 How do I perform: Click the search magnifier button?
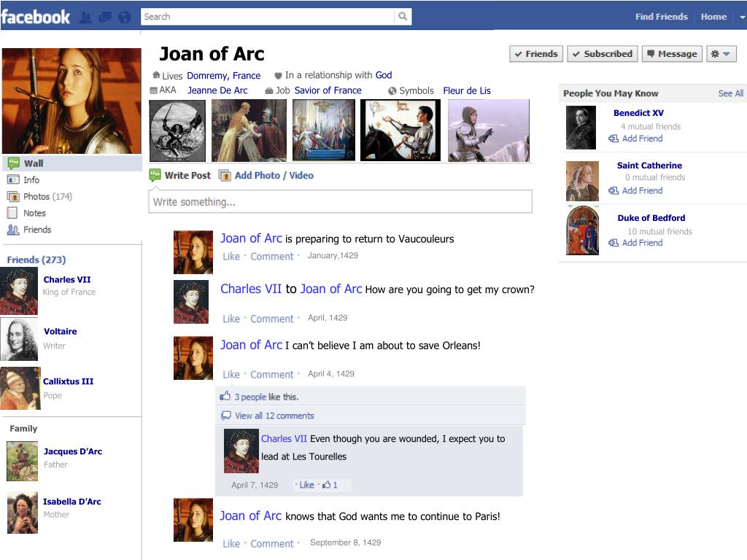403,16
